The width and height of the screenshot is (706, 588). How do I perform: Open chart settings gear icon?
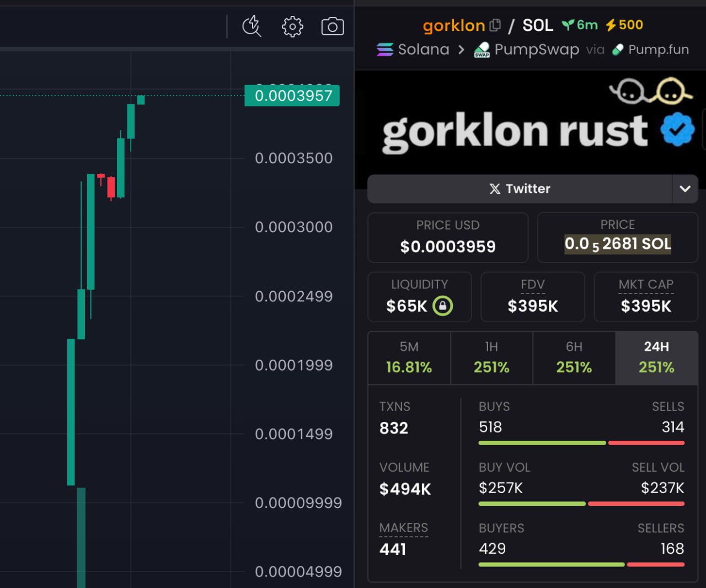tap(292, 26)
